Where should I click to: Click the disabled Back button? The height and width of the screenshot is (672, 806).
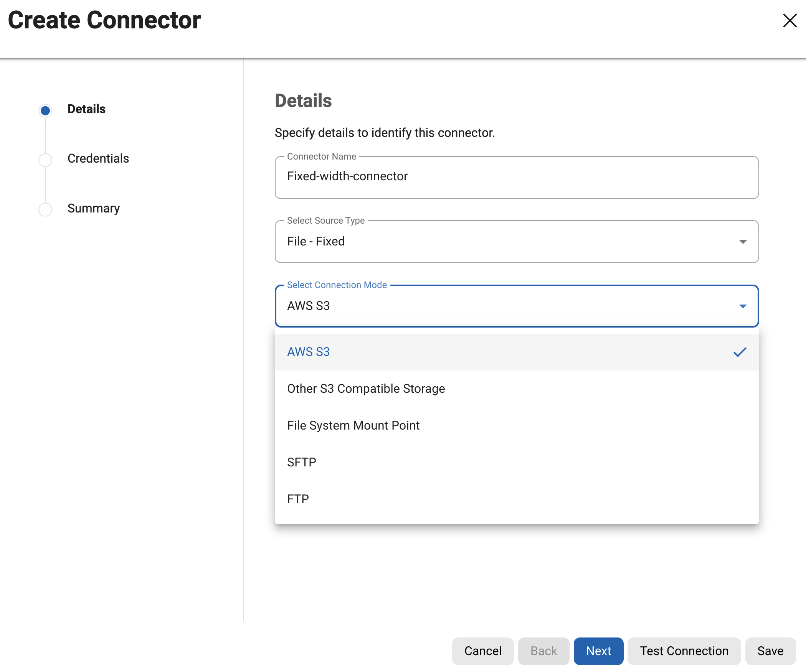543,651
